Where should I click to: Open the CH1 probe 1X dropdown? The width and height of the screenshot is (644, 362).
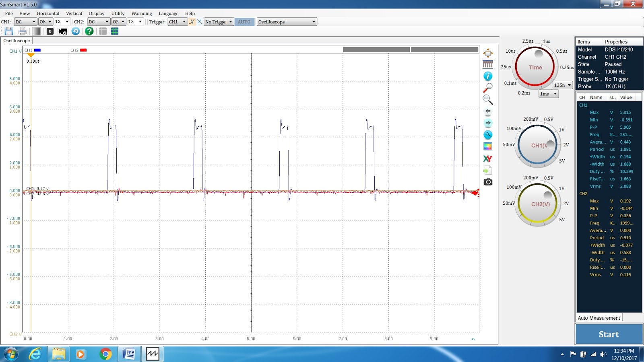[62, 22]
